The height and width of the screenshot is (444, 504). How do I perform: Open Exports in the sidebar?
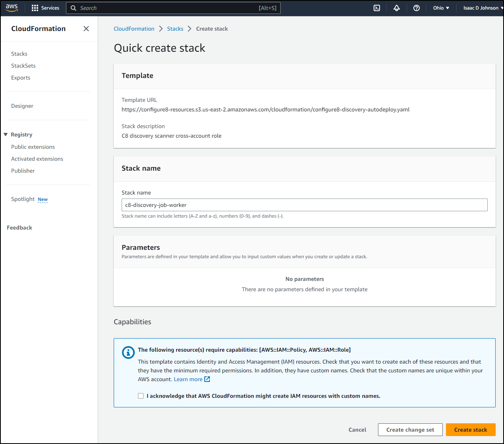21,78
